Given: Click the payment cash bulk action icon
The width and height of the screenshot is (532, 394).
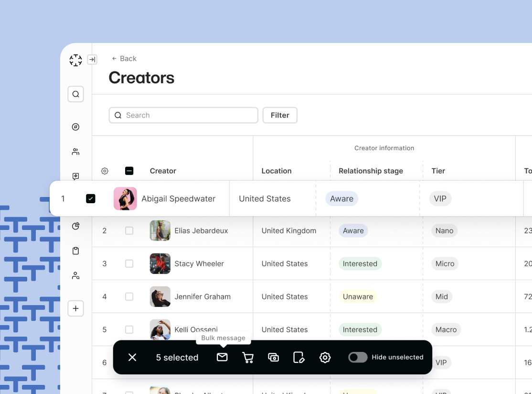Looking at the screenshot, I should pos(274,357).
